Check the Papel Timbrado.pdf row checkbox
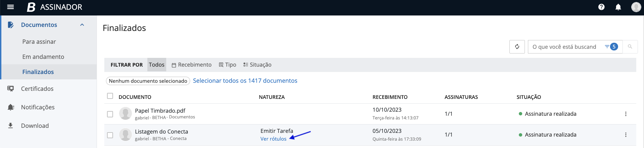The width and height of the screenshot is (644, 148). click(110, 114)
